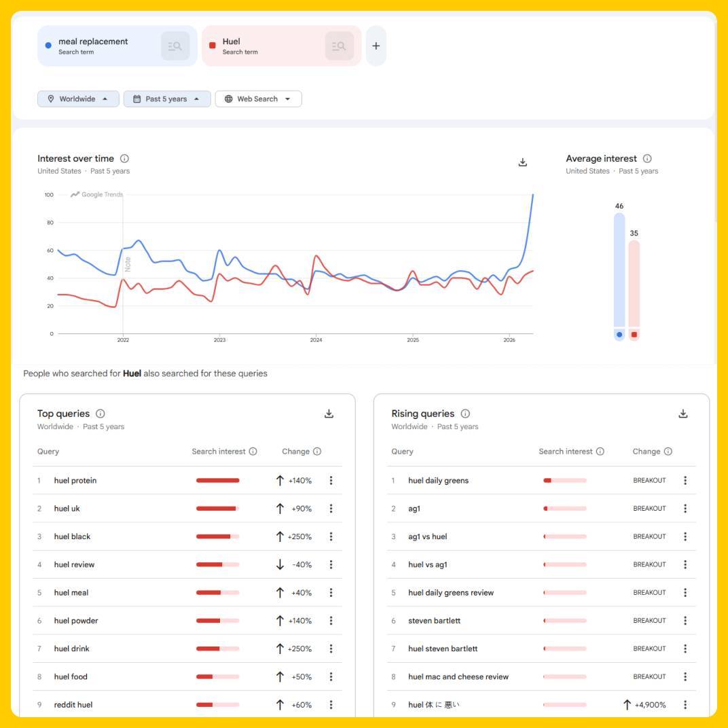Download the Top queries list
Screen dimensions: 728x728
point(329,414)
